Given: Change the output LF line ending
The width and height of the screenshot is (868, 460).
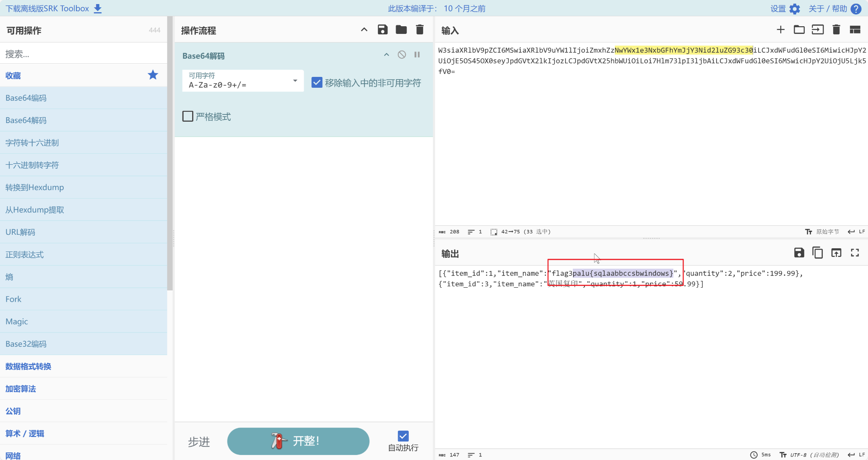Looking at the screenshot, I should pyautogui.click(x=856, y=455).
